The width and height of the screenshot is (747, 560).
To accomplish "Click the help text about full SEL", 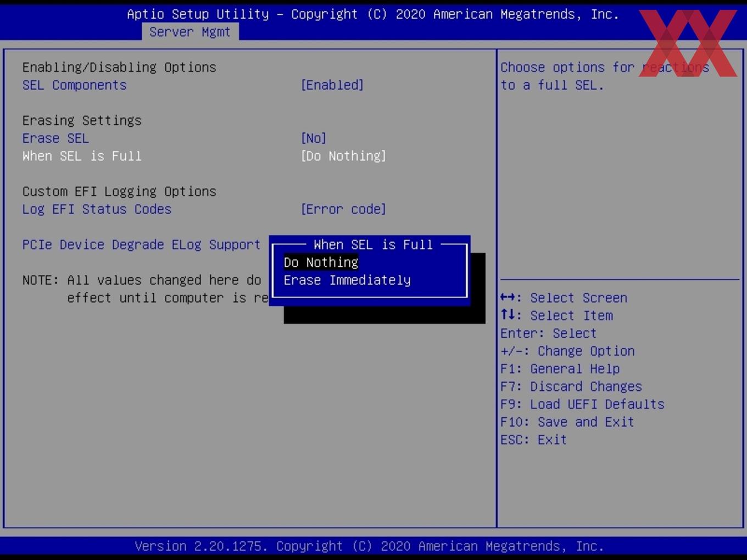I will tap(605, 76).
